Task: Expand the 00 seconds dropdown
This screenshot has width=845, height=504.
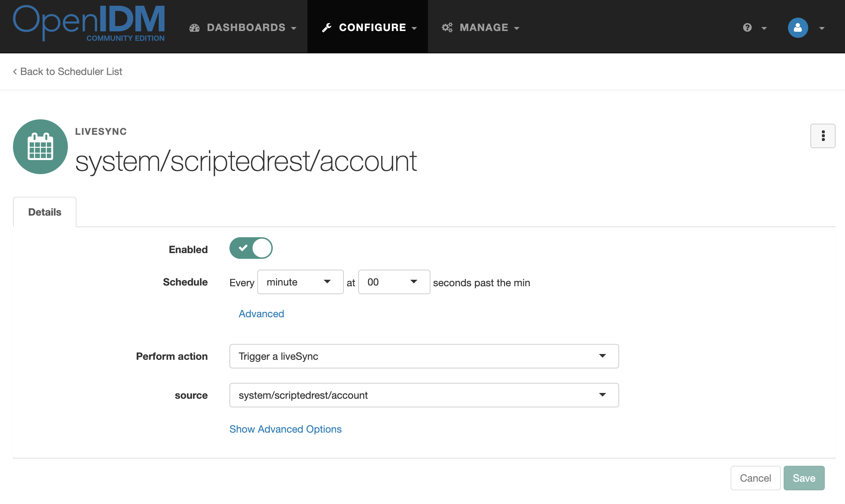Action: (x=394, y=282)
